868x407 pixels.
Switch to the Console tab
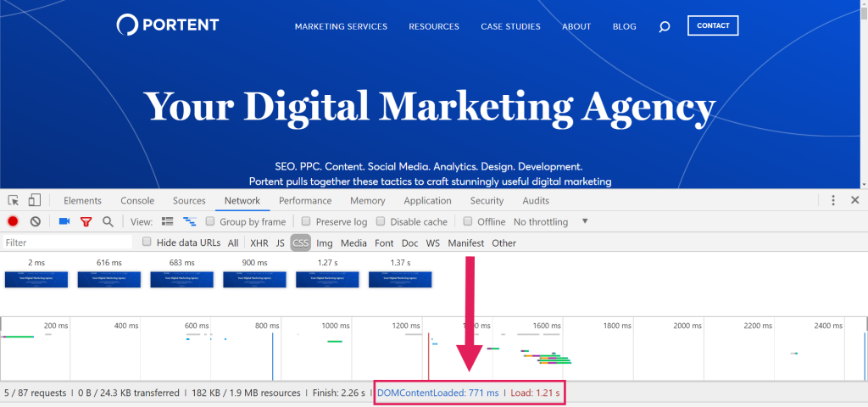pyautogui.click(x=137, y=200)
